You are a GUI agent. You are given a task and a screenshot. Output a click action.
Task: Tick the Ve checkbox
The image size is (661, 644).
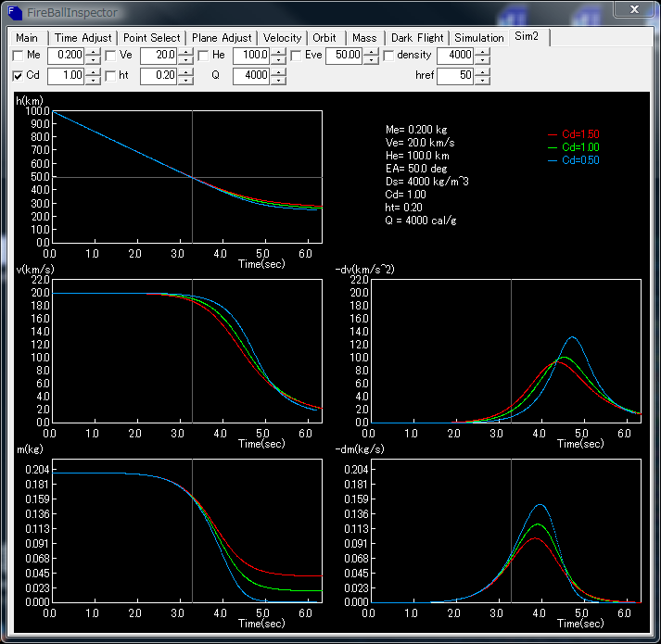[x=111, y=56]
